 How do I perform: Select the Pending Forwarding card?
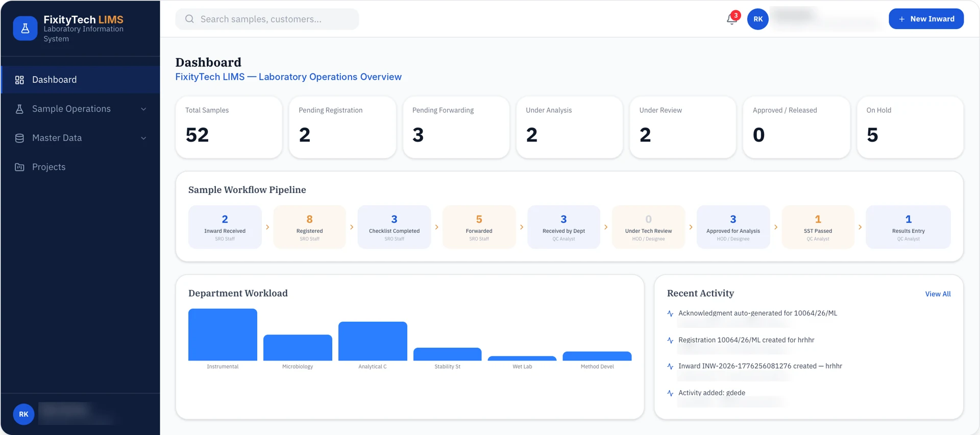pos(456,127)
